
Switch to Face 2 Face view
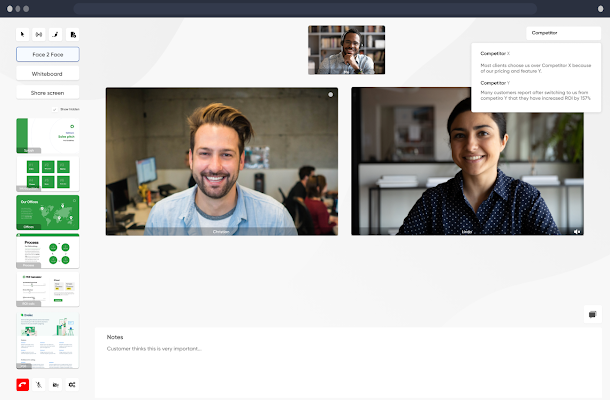[48, 54]
